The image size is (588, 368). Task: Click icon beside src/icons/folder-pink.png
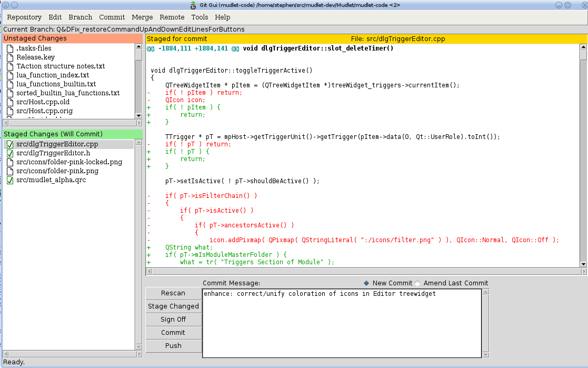[x=10, y=172]
